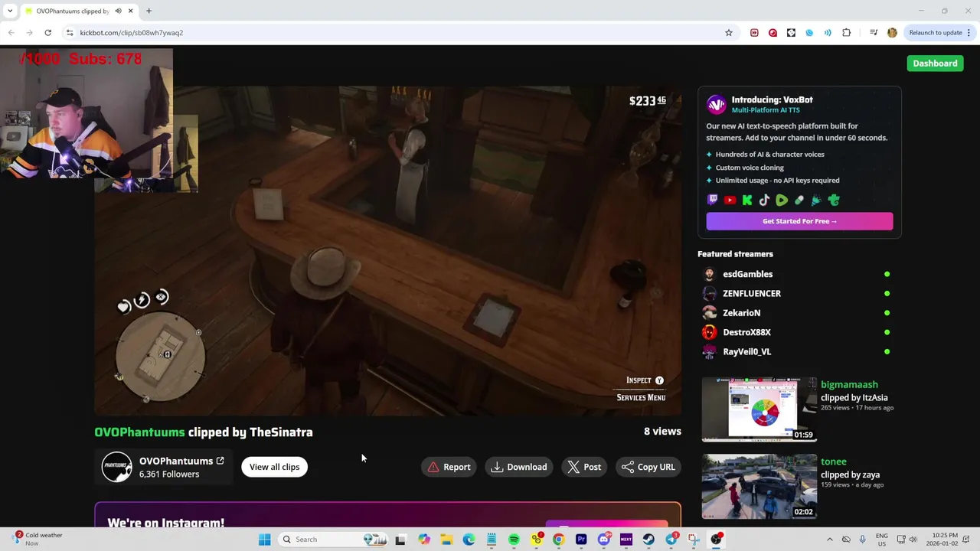Click the '6,361 Followers' text

coord(169,474)
